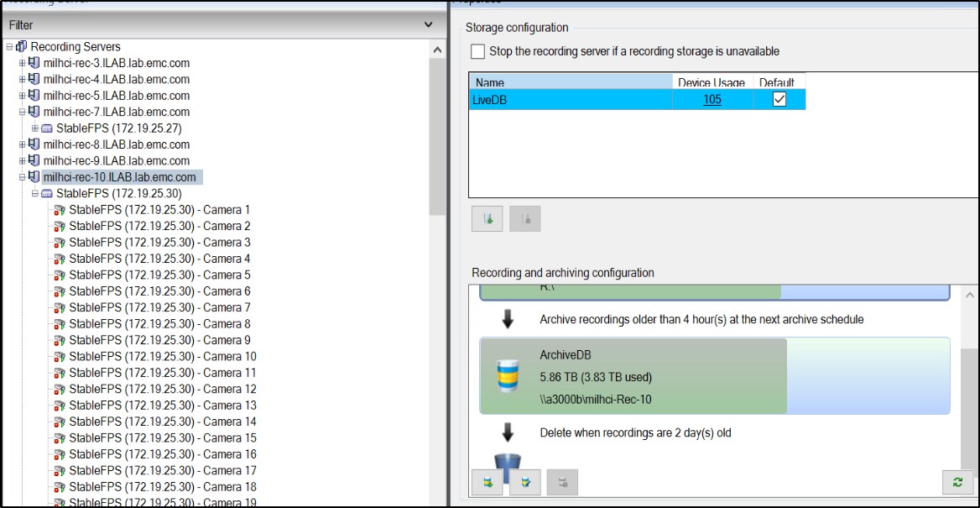The width and height of the screenshot is (980, 508).
Task: Toggle stop recording server if storage unavailable
Action: [477, 51]
